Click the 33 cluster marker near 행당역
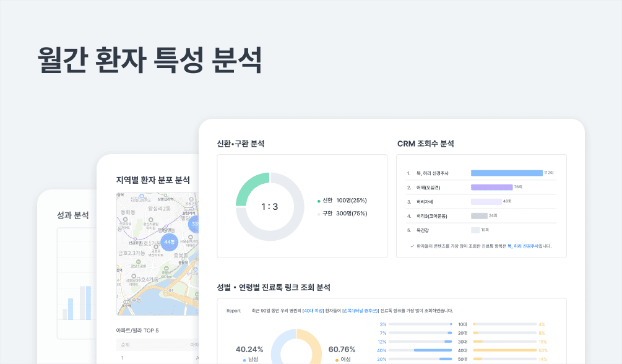622x364 pixels. coord(194,223)
